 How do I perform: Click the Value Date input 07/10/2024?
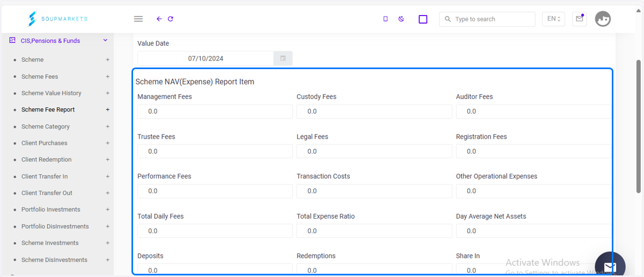[206, 58]
